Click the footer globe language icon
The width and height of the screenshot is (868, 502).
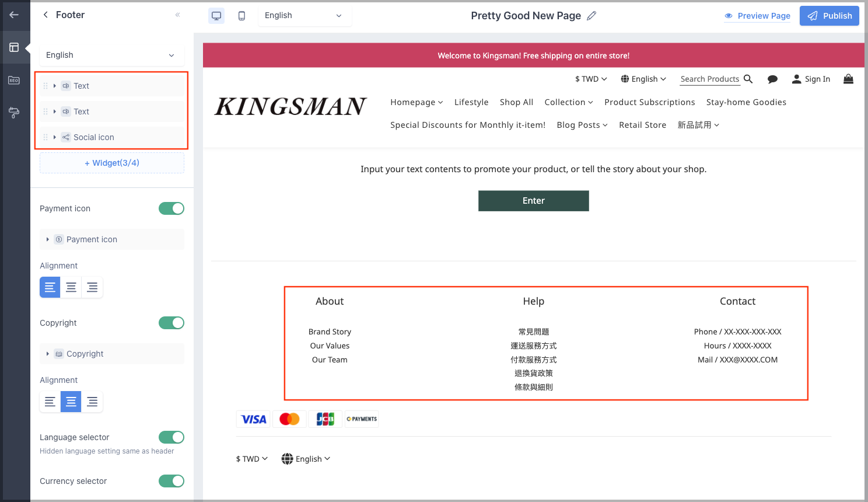coord(287,459)
